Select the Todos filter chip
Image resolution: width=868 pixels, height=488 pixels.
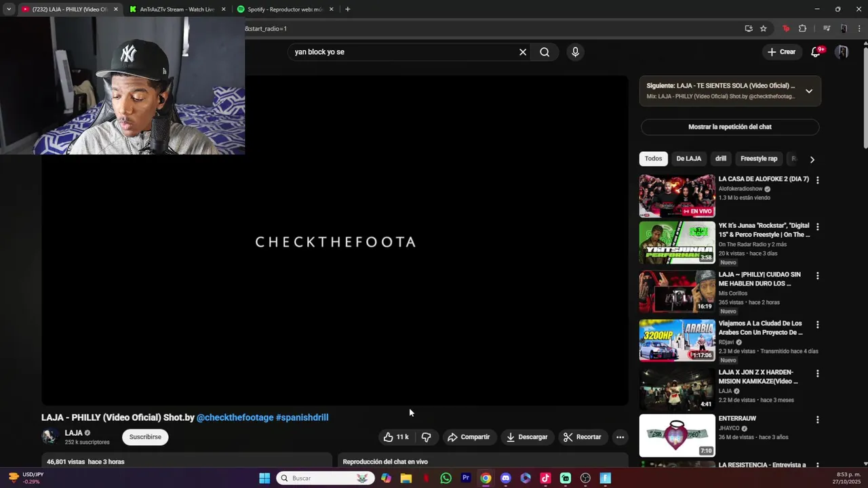point(654,159)
